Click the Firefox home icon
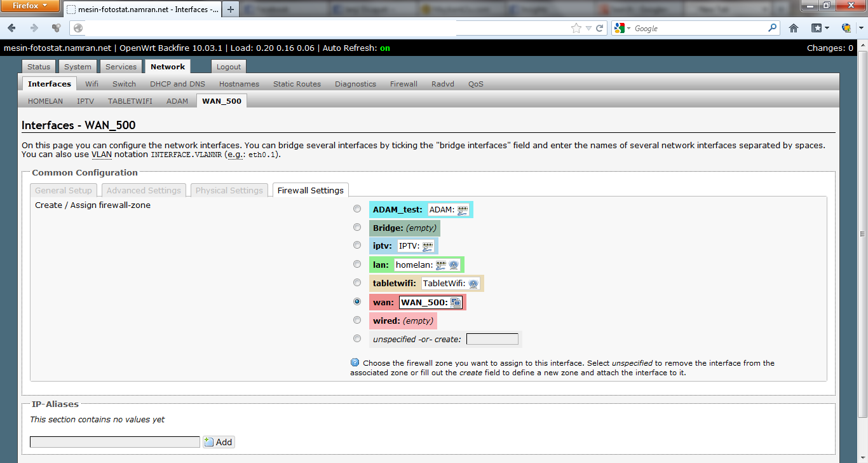The height and width of the screenshot is (463, 868). point(794,28)
